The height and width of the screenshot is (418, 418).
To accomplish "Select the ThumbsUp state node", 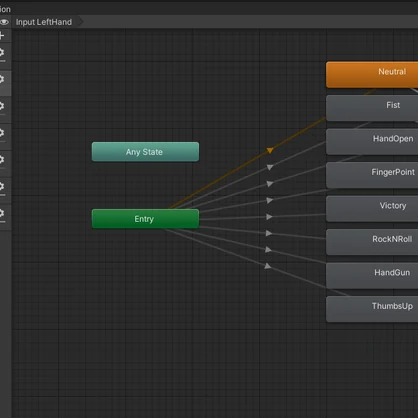I will [372, 309].
